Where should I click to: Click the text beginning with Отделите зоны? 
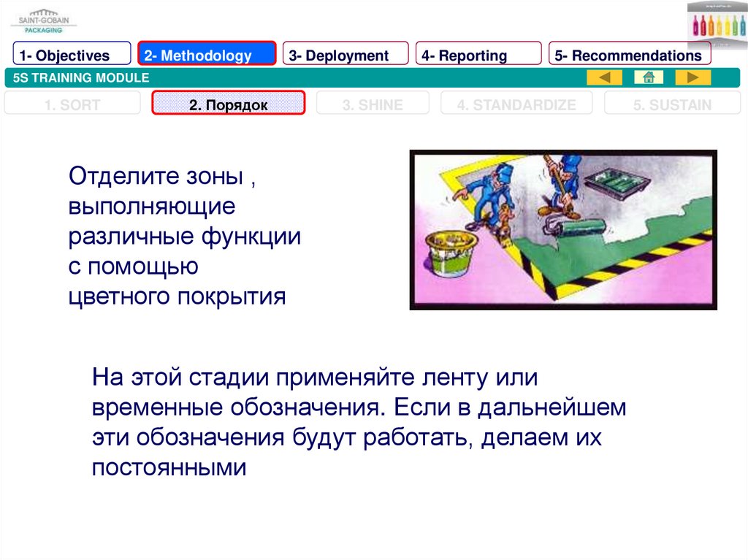[185, 237]
